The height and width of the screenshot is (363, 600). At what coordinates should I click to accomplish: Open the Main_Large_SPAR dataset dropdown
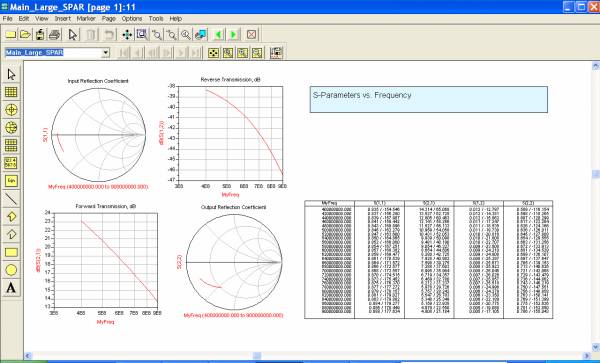[106, 53]
